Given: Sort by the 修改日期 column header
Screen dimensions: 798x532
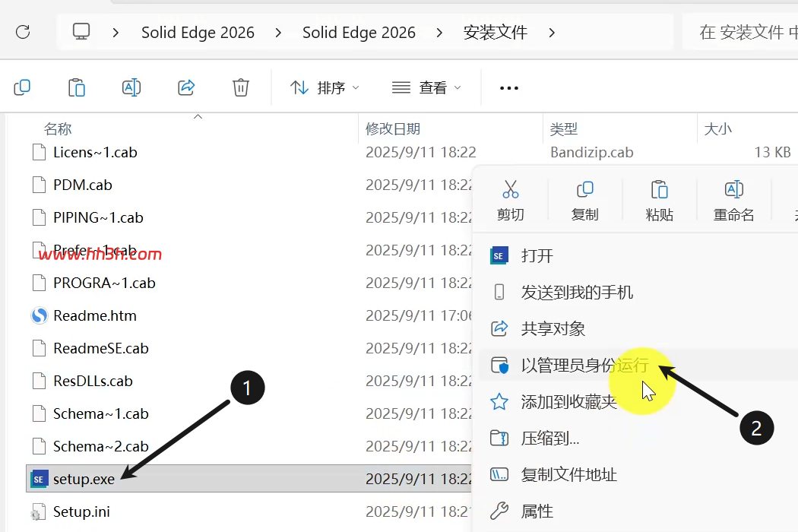Looking at the screenshot, I should (393, 128).
